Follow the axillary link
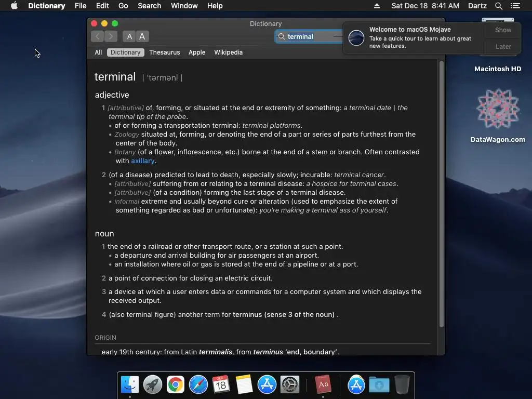 point(142,161)
